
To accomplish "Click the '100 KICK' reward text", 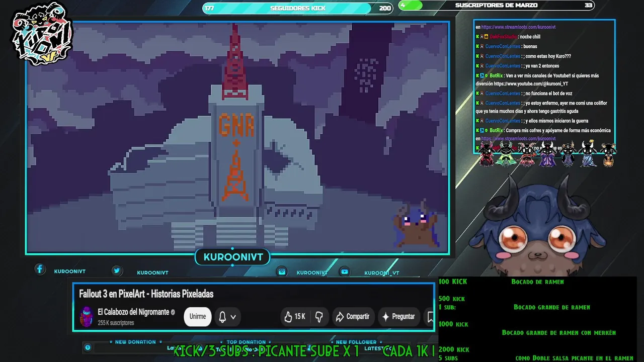I will (x=453, y=282).
